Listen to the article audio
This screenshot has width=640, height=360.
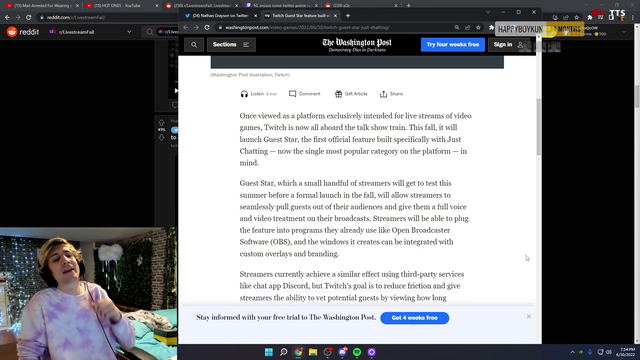pyautogui.click(x=258, y=94)
